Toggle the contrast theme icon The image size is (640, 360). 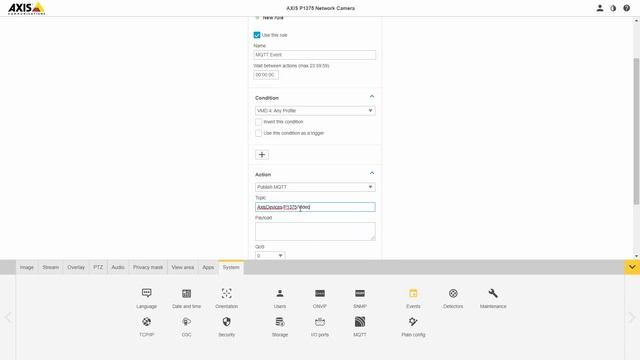(x=613, y=8)
